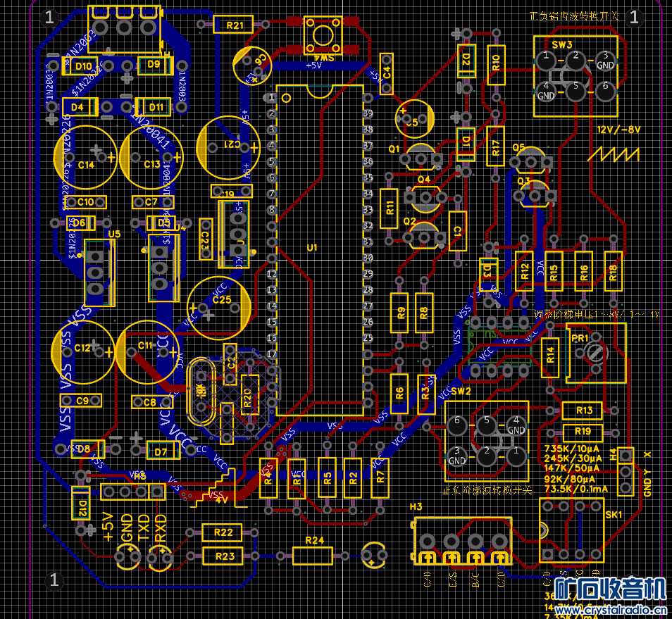Select resistor R7
Image resolution: width=672 pixels, height=619 pixels.
380,478
